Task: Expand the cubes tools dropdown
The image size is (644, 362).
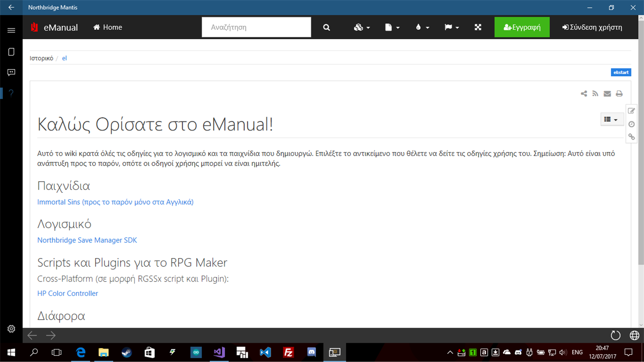Action: click(x=362, y=27)
